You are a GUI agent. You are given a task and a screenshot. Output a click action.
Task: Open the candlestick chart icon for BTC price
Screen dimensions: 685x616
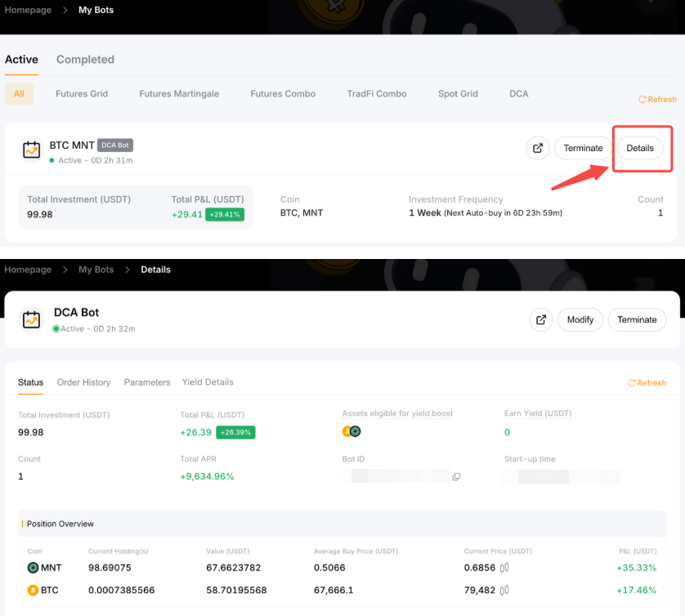click(x=504, y=590)
